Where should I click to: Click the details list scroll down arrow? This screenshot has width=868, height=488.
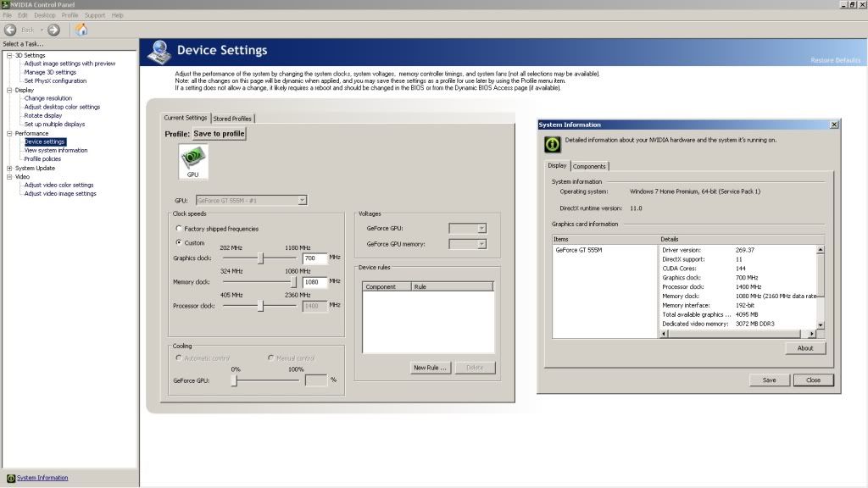[821, 325]
